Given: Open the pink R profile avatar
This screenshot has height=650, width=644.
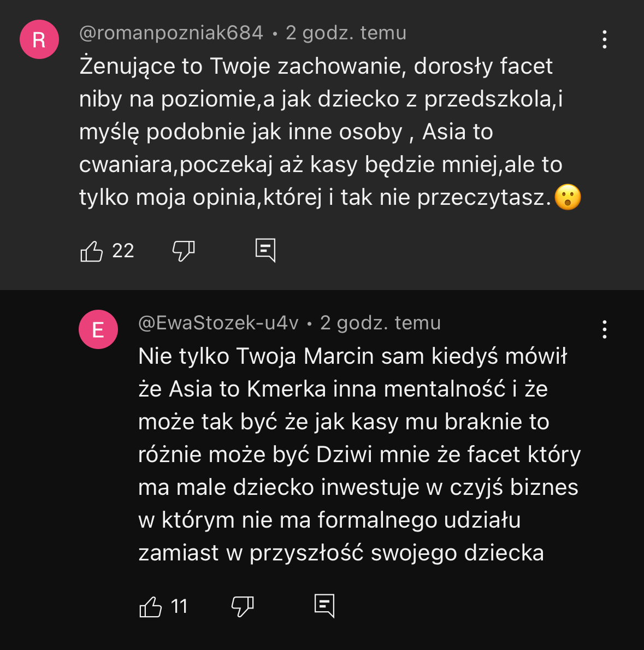Looking at the screenshot, I should click(x=39, y=39).
